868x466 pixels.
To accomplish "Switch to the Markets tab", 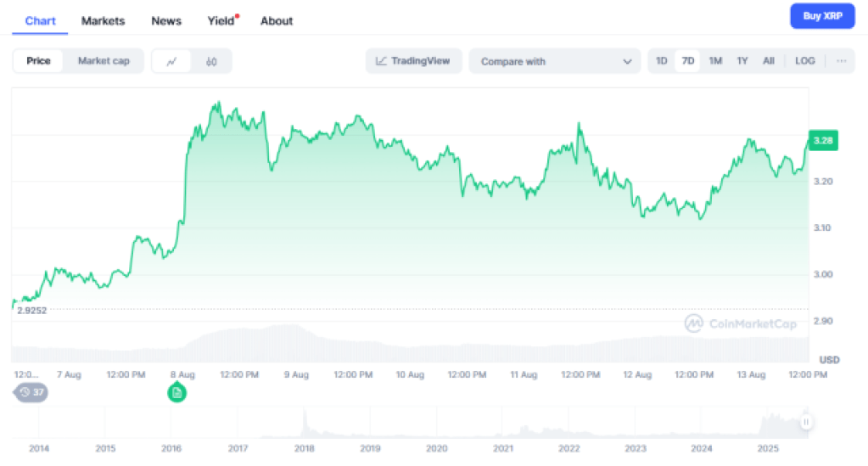I will tap(103, 20).
